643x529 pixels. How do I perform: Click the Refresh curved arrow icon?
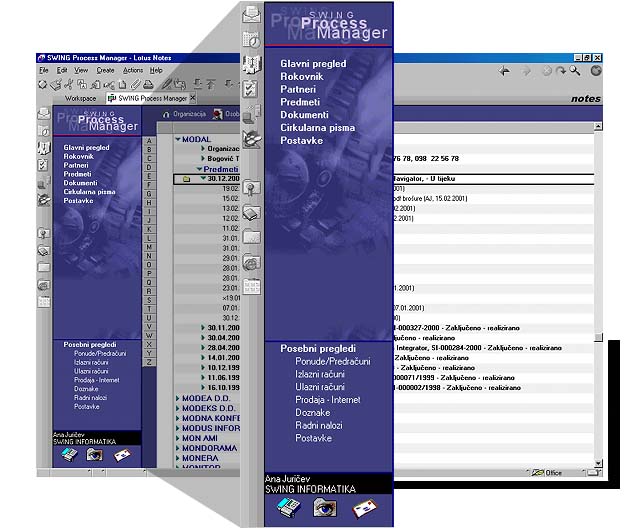(x=560, y=71)
